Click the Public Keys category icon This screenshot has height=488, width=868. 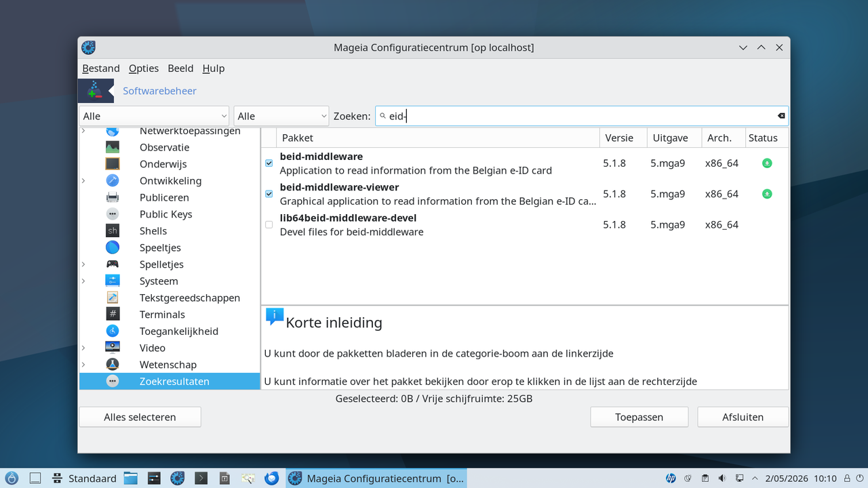coord(113,214)
